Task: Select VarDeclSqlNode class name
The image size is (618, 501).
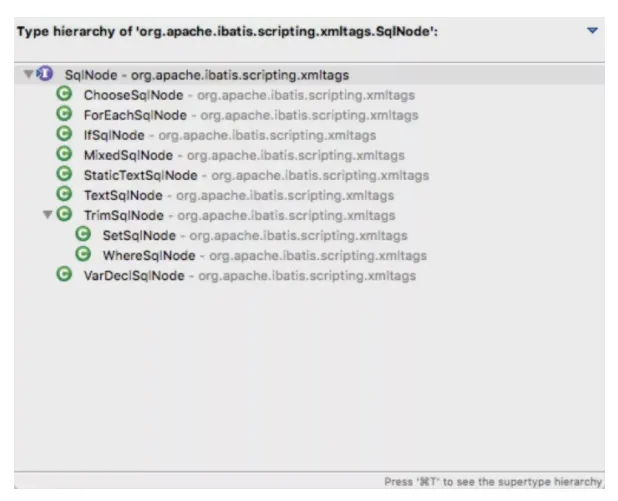Action: point(134,276)
